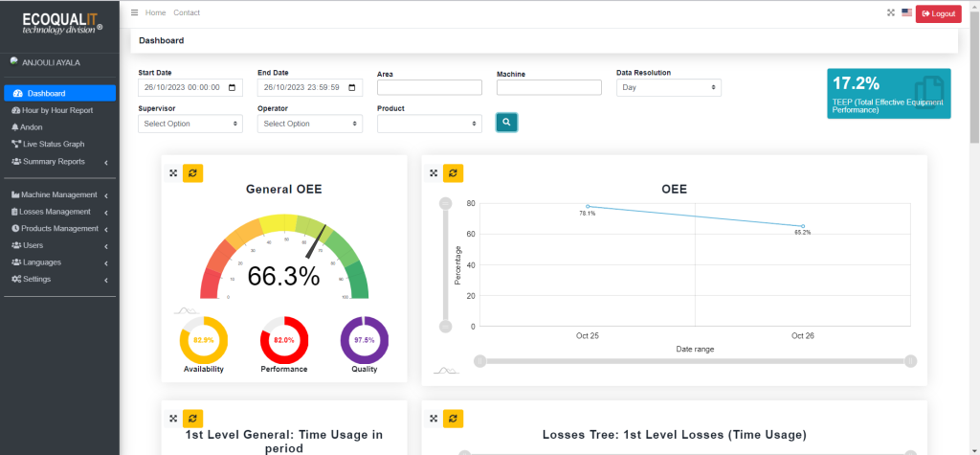Open the Supervisor select dropdown
The height and width of the screenshot is (455, 980).
[x=190, y=124]
